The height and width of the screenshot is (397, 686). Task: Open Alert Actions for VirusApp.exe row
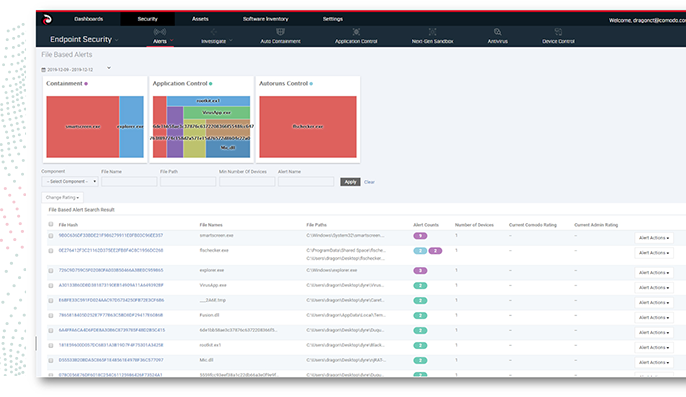click(654, 288)
